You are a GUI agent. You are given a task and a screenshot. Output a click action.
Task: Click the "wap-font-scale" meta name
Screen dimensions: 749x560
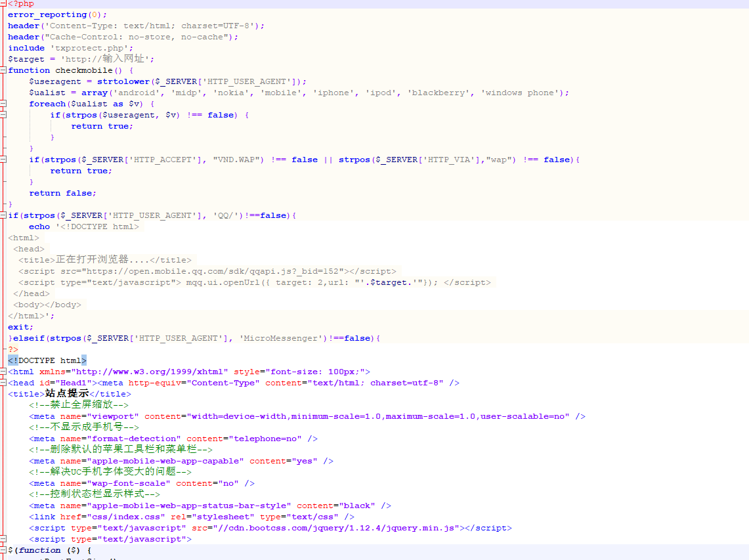coord(129,484)
